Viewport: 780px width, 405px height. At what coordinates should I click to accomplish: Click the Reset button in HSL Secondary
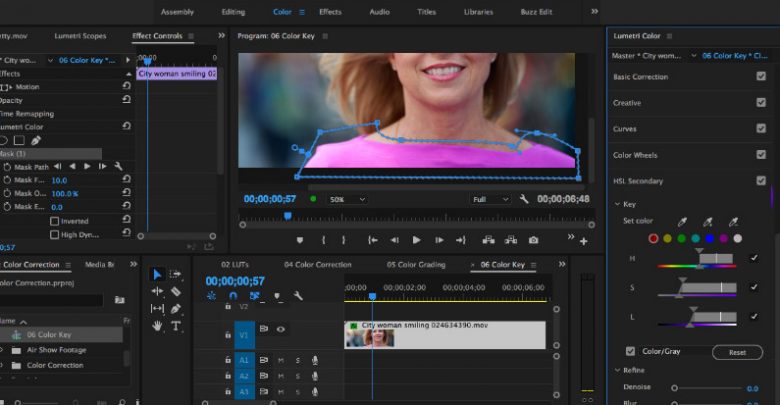click(x=737, y=352)
